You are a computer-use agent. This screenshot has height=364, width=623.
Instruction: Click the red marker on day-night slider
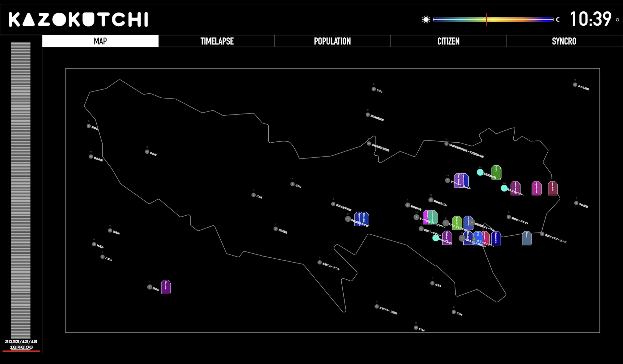[486, 19]
